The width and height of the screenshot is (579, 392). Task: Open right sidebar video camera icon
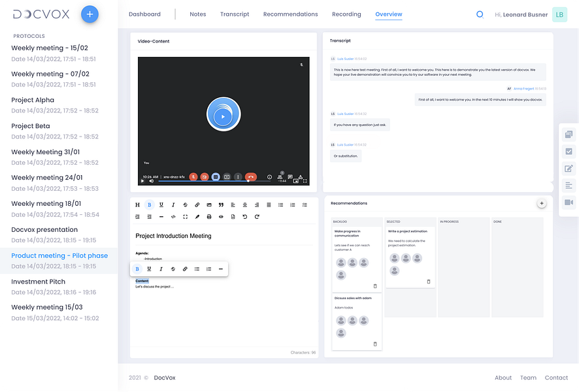coord(569,203)
